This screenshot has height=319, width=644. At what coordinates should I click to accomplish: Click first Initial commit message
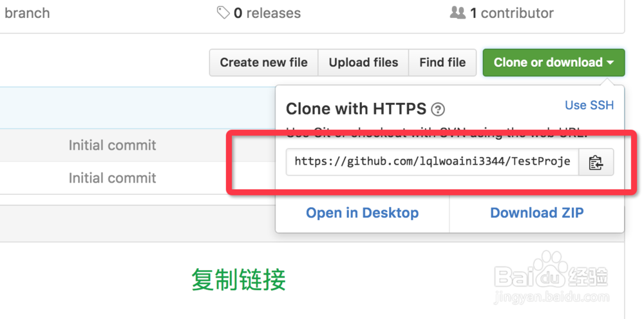tap(112, 145)
